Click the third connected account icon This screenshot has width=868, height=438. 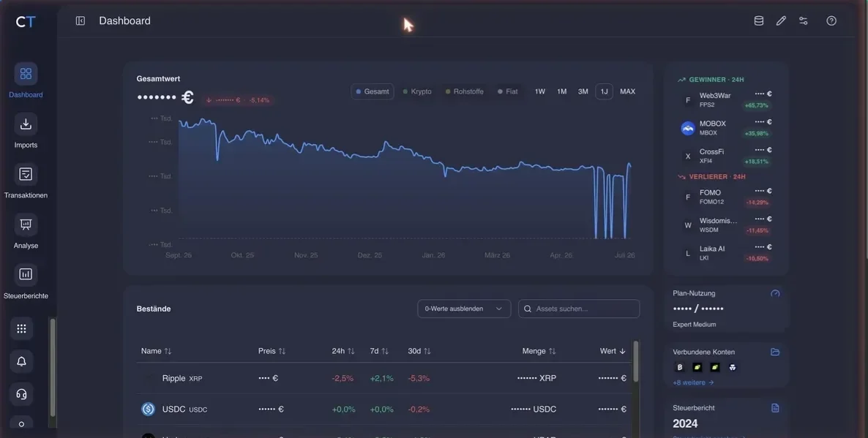coord(714,367)
